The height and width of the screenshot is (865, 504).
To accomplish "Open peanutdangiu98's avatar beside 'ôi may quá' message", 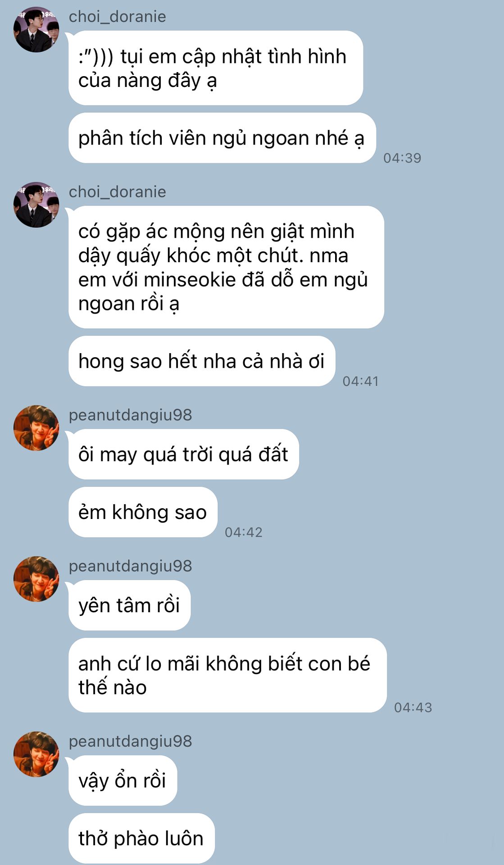I will tap(36, 428).
